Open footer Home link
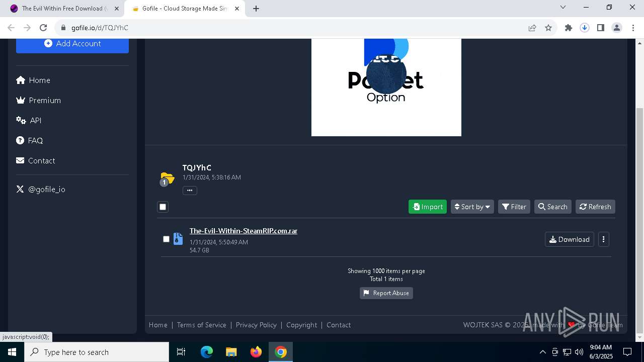Viewport: 644px width, 362px height. [x=158, y=325]
